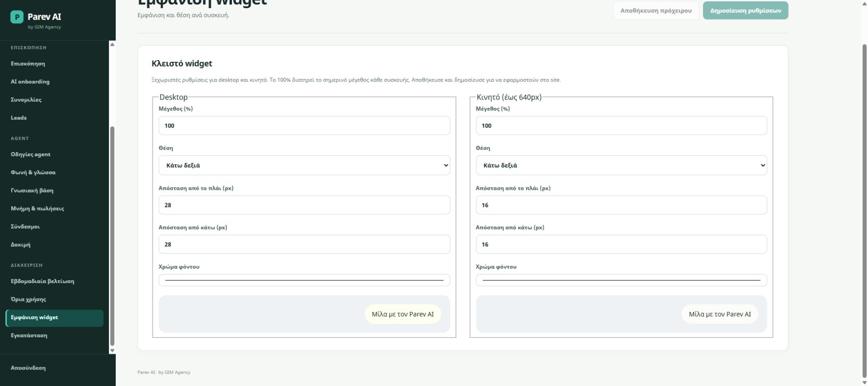This screenshot has width=868, height=386.
Task: Focus the Κινητό Μέγεθος (%) field
Action: tap(621, 126)
